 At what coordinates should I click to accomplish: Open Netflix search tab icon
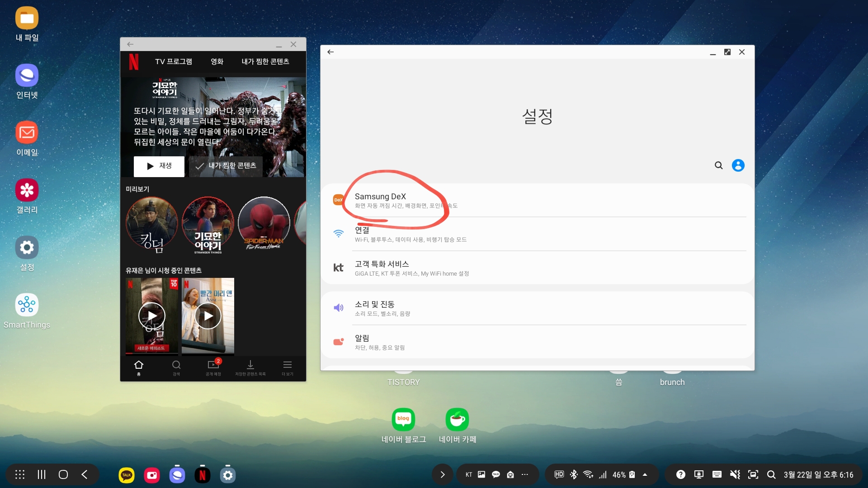pyautogui.click(x=176, y=365)
